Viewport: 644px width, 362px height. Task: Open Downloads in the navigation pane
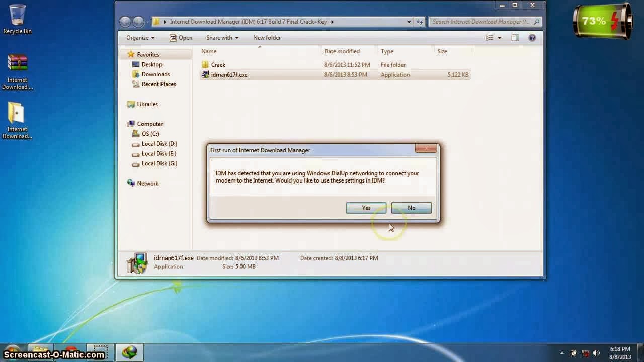coord(155,74)
